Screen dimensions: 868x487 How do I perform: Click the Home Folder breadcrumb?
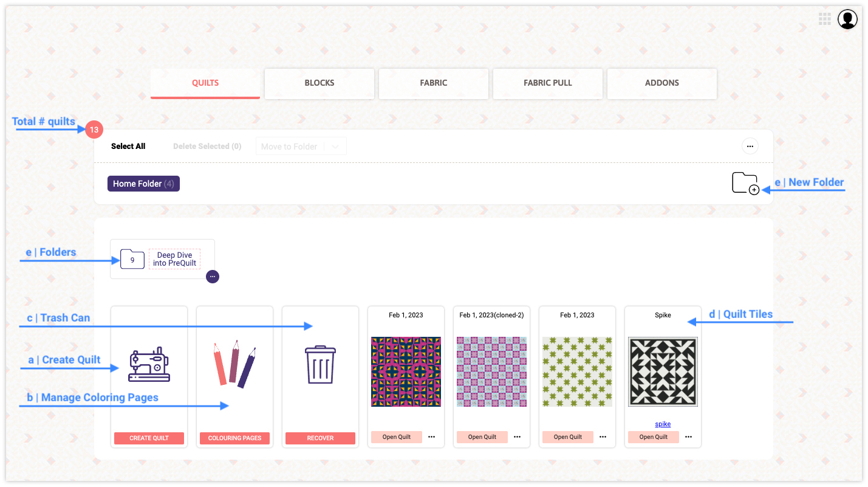[143, 184]
